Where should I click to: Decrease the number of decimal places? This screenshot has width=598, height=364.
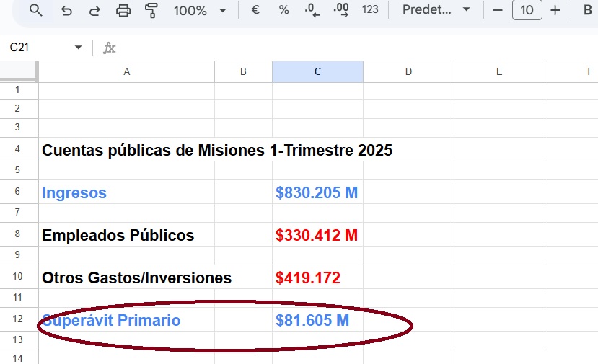pyautogui.click(x=312, y=10)
